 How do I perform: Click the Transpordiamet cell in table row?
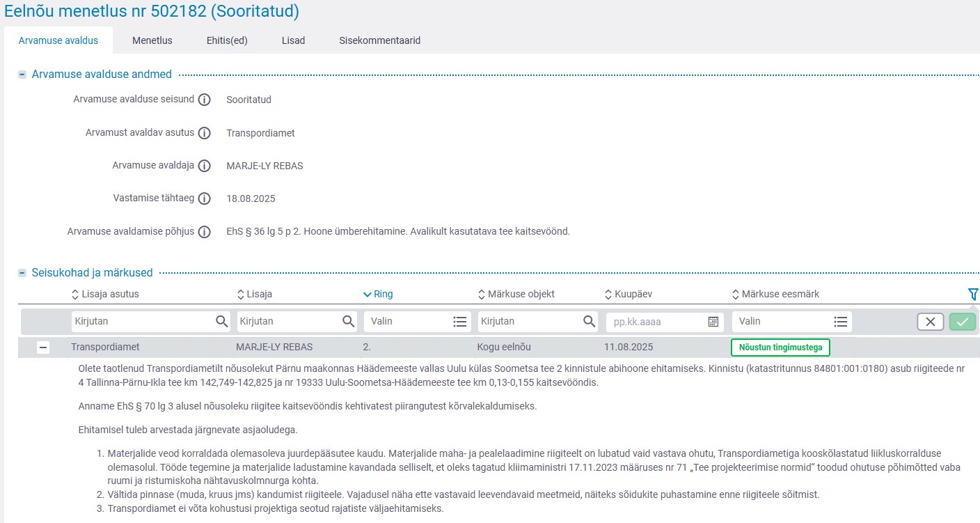pyautogui.click(x=105, y=347)
